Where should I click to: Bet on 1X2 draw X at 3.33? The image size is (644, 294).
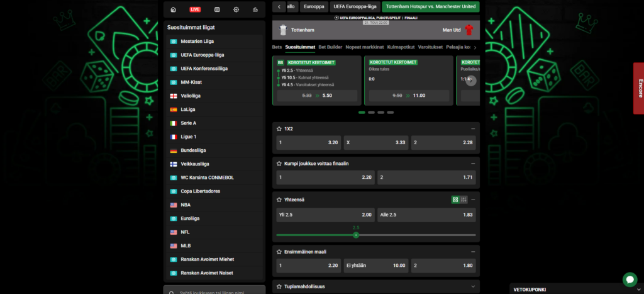tap(376, 143)
